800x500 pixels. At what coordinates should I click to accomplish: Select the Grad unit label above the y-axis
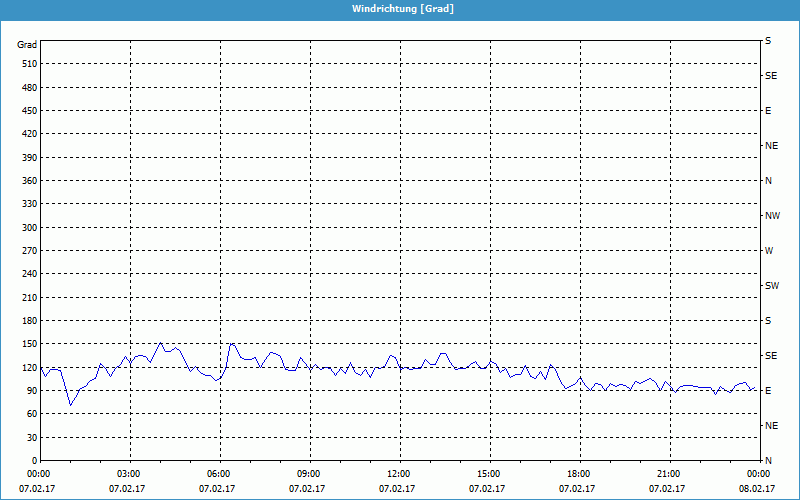[27, 45]
